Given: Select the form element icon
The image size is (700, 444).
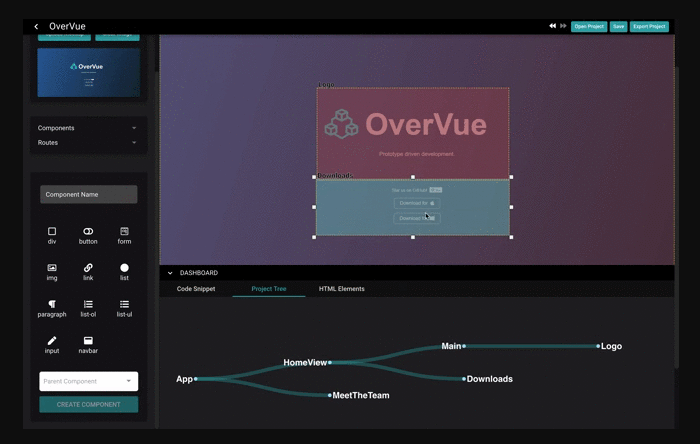Looking at the screenshot, I should point(124,231).
